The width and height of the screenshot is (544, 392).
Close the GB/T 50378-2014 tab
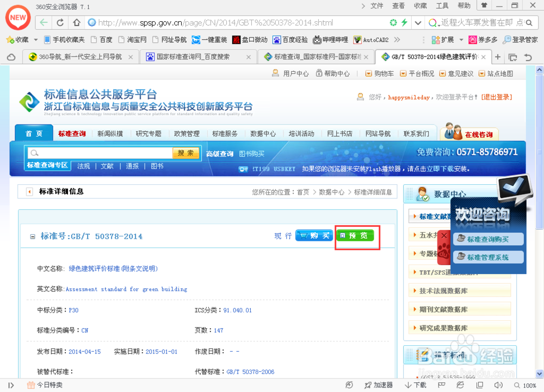[x=484, y=57]
